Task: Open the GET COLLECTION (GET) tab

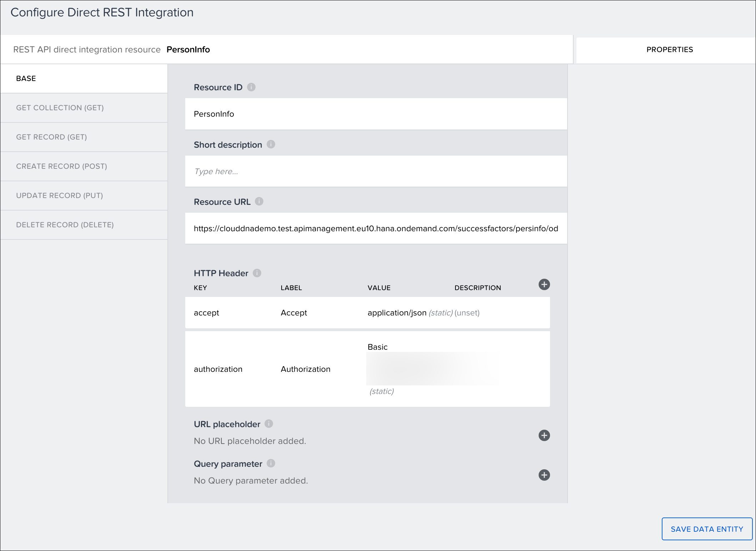Action: [x=84, y=108]
